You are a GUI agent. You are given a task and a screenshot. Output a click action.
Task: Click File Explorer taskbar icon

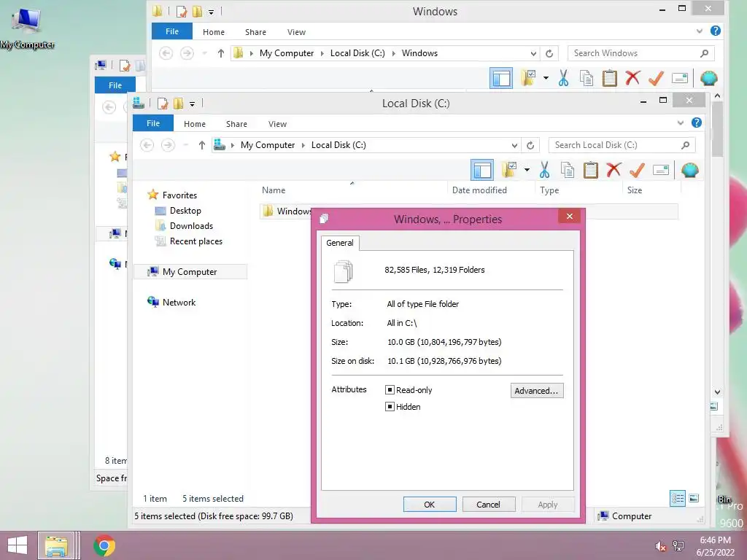point(56,545)
